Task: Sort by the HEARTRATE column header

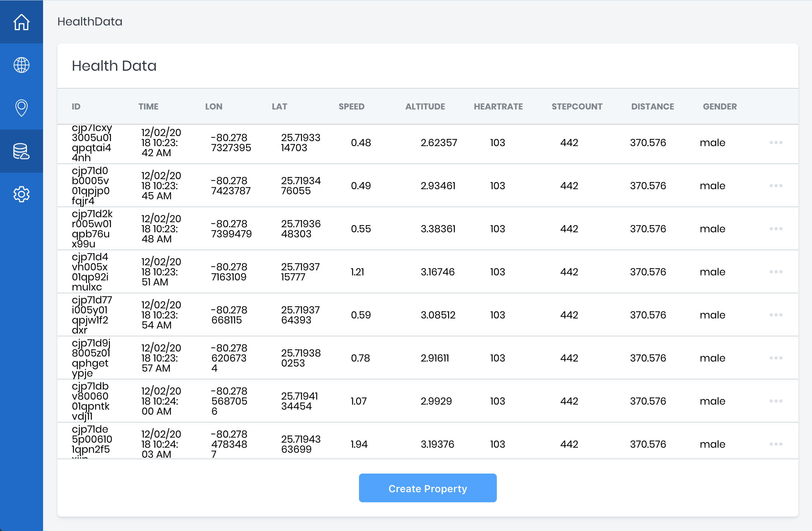Action: coord(498,107)
